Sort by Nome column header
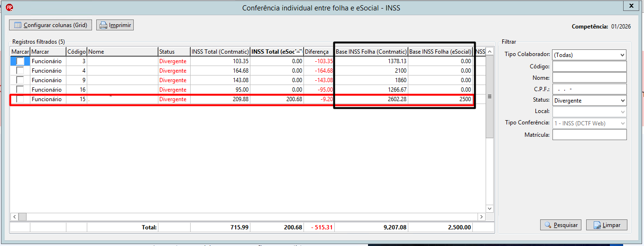 click(x=122, y=52)
